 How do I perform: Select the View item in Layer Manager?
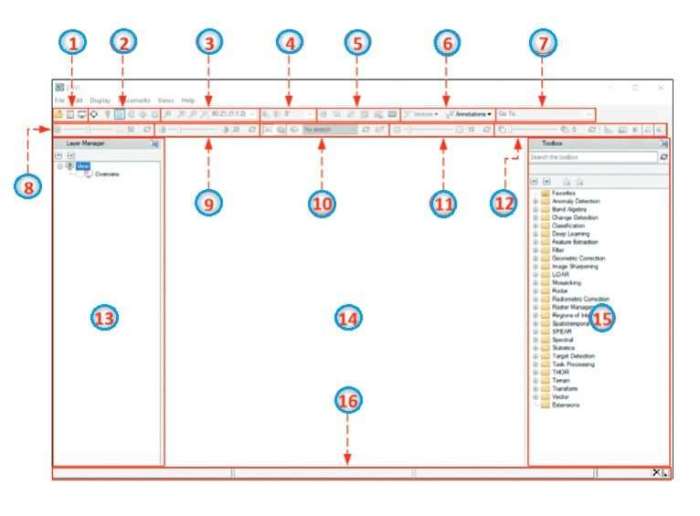(83, 166)
